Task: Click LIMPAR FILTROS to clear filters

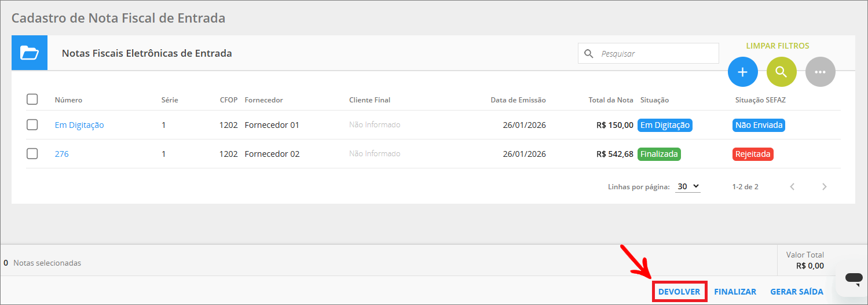Action: [x=777, y=46]
